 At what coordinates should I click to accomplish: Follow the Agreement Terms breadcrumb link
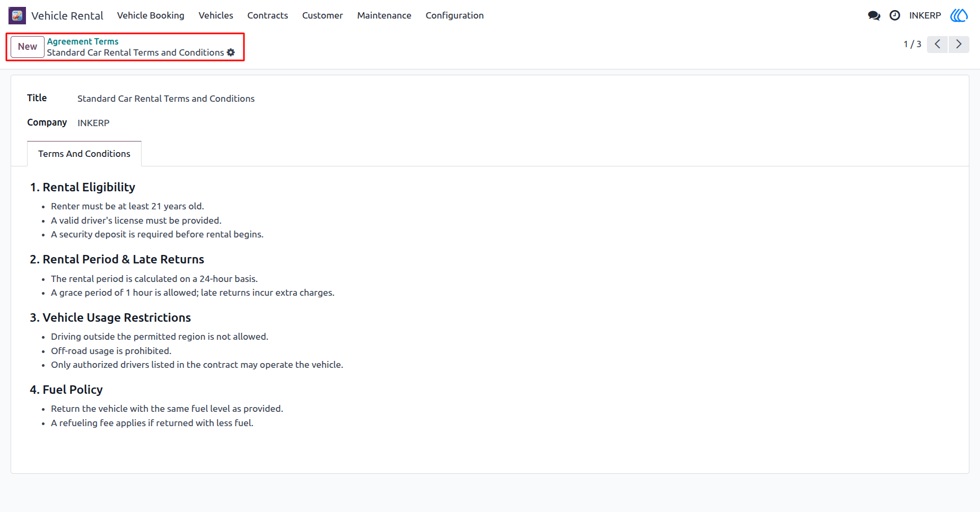coord(83,41)
